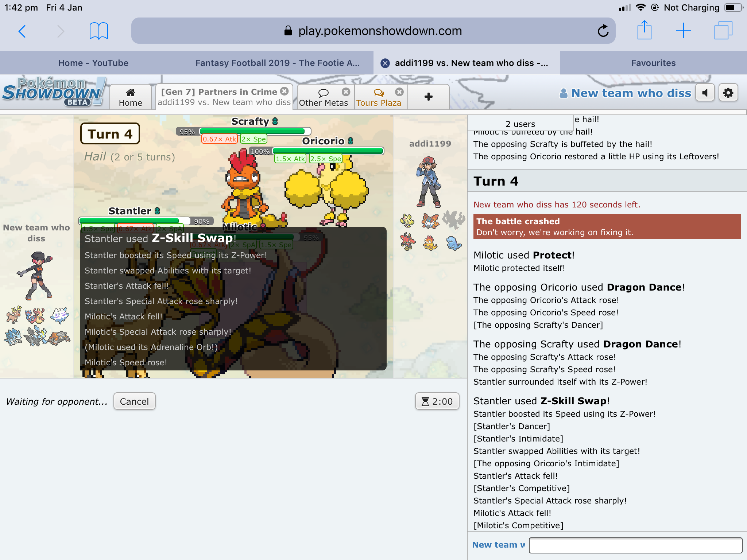Close the addi1199 vs. New team tab
Image resolution: width=747 pixels, height=560 pixels.
point(385,63)
